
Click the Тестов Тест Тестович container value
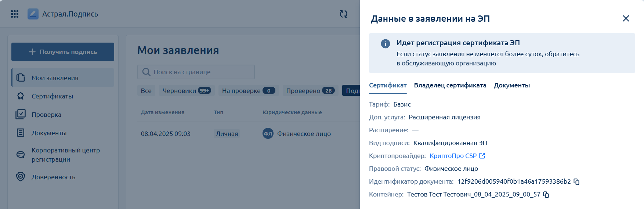click(474, 194)
